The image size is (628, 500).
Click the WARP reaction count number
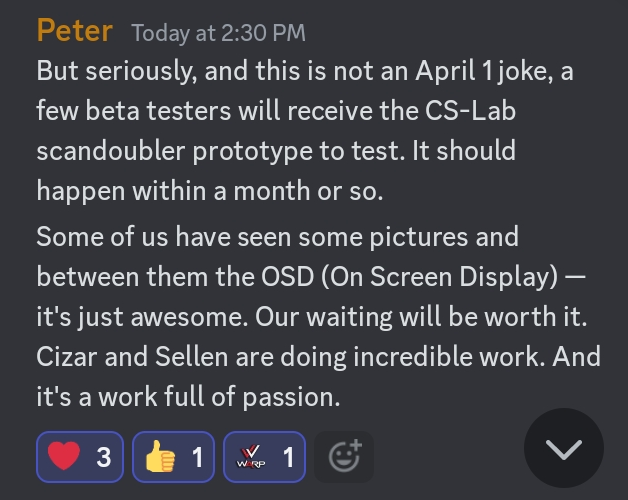[288, 457]
